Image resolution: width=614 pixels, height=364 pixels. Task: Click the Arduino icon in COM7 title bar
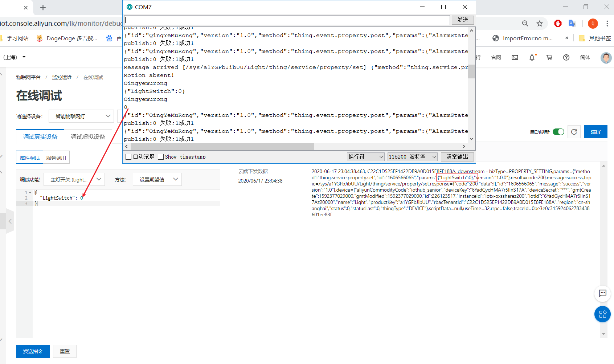point(130,7)
